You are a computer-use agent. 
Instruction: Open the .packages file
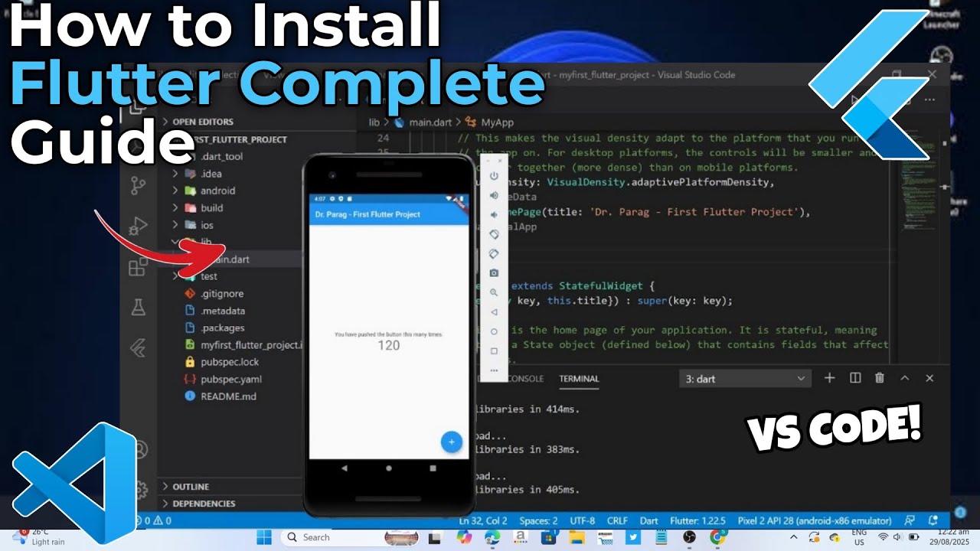tap(222, 328)
